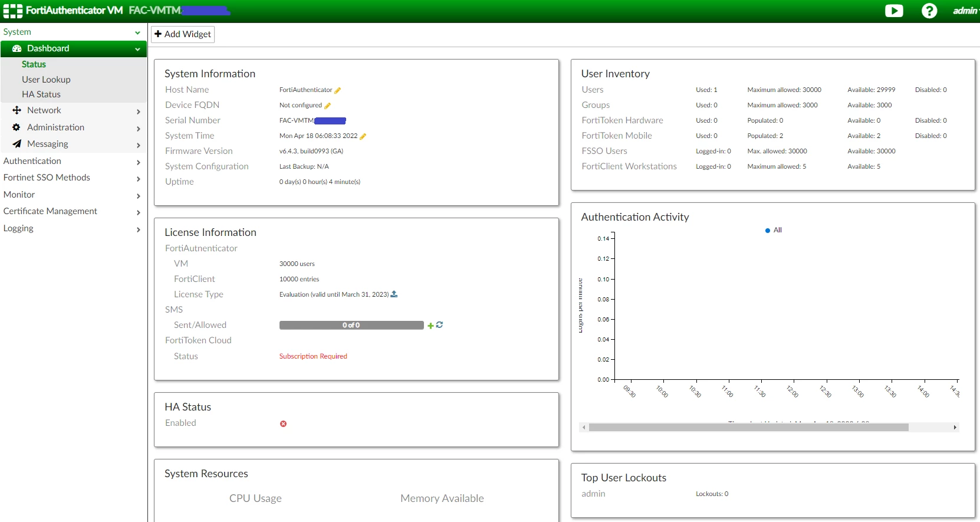Collapse the System menu section
Image resolution: width=980 pixels, height=522 pixels.
coord(137,32)
